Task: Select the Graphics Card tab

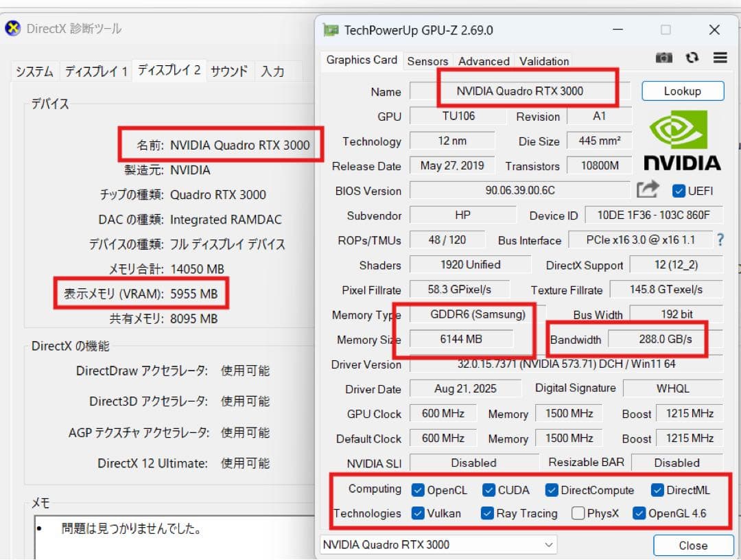Action: point(362,60)
